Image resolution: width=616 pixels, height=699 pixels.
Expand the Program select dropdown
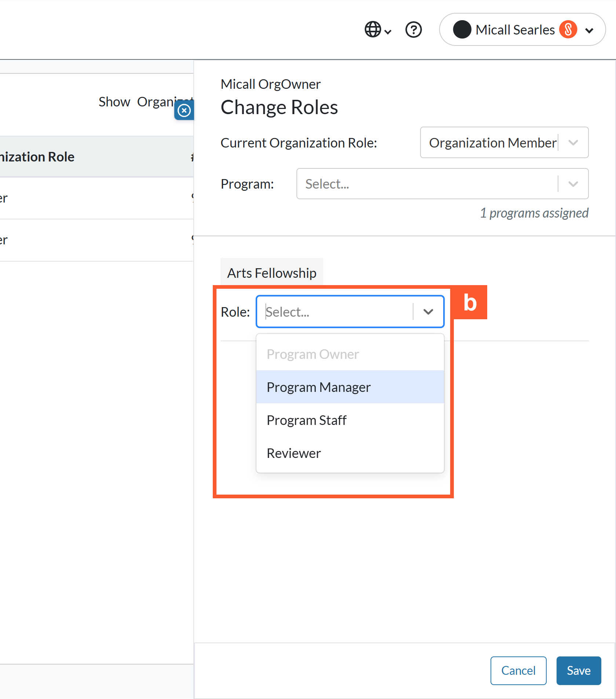coord(442,184)
